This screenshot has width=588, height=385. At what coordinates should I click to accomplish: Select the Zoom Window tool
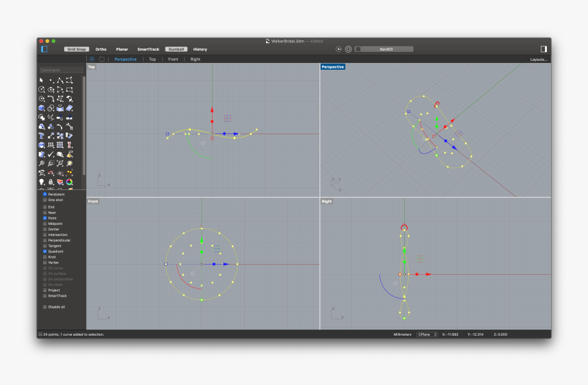click(51, 163)
